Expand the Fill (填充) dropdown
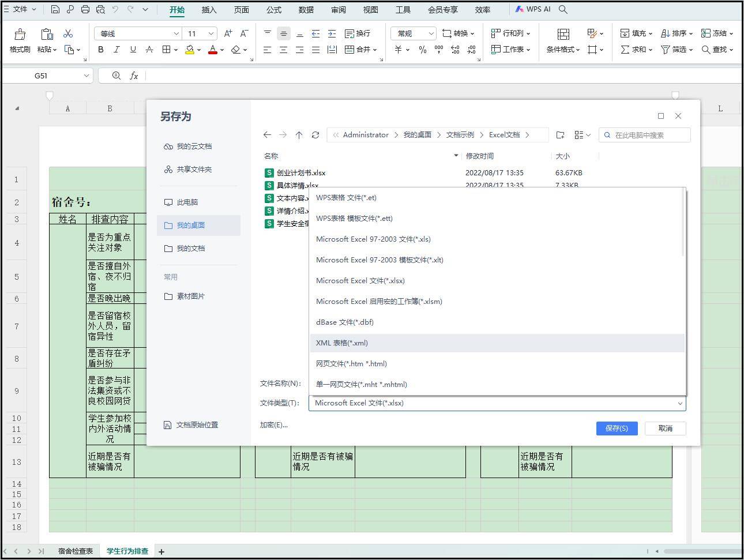The image size is (744, 560). pyautogui.click(x=651, y=33)
